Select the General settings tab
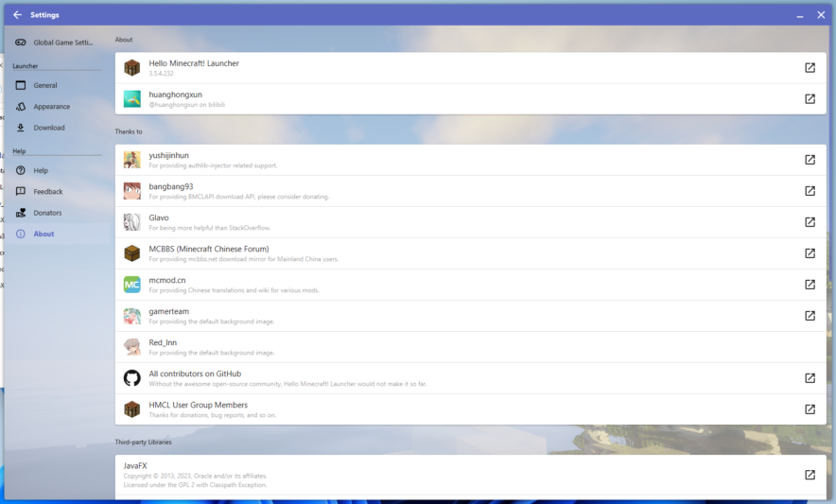 coord(45,85)
